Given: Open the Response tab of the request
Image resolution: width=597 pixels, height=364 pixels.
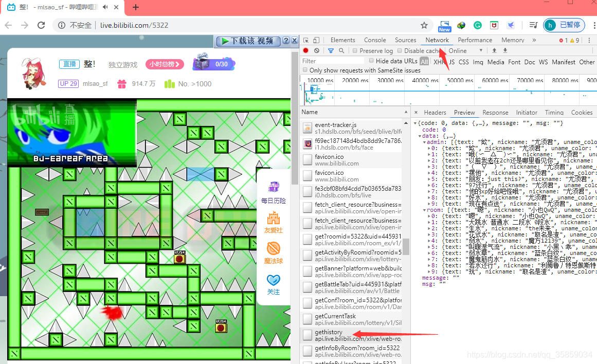Looking at the screenshot, I should (495, 112).
